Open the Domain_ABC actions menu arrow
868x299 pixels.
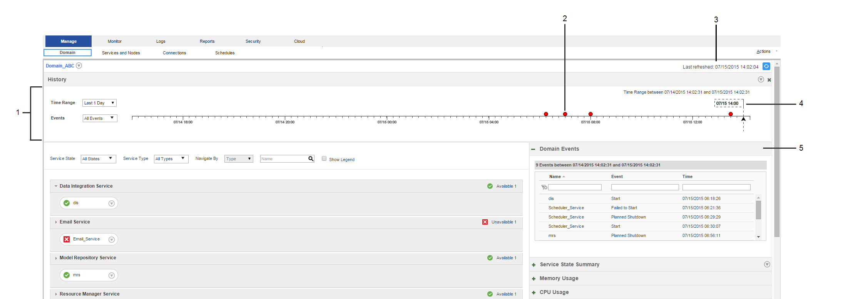pos(79,66)
